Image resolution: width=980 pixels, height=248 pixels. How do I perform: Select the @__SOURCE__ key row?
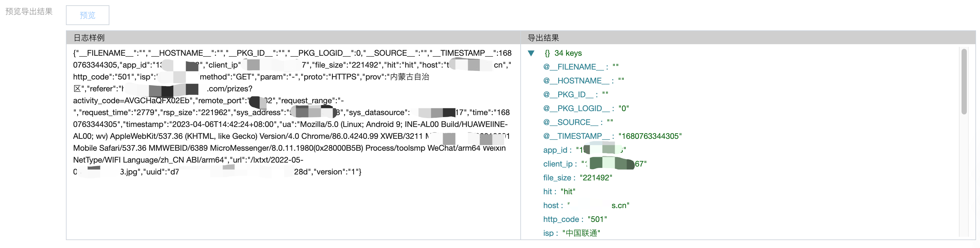coord(578,122)
